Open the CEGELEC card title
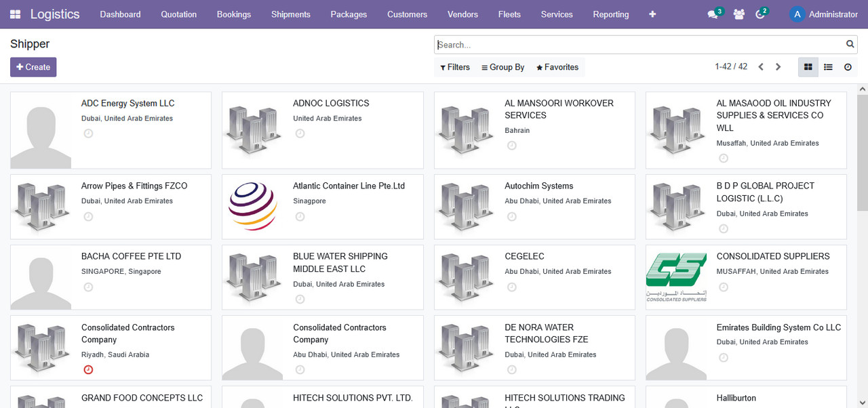Screen dimensions: 868x408 click(x=525, y=256)
